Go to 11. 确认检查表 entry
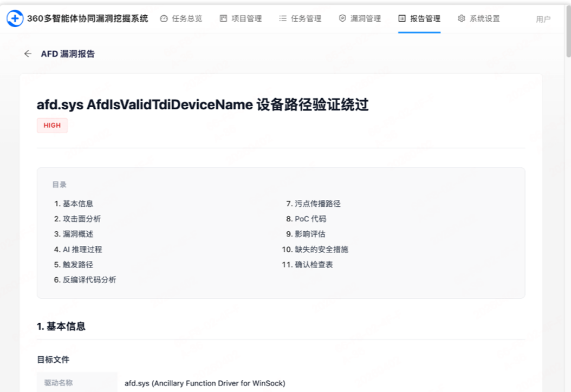The width and height of the screenshot is (571, 392). (308, 265)
